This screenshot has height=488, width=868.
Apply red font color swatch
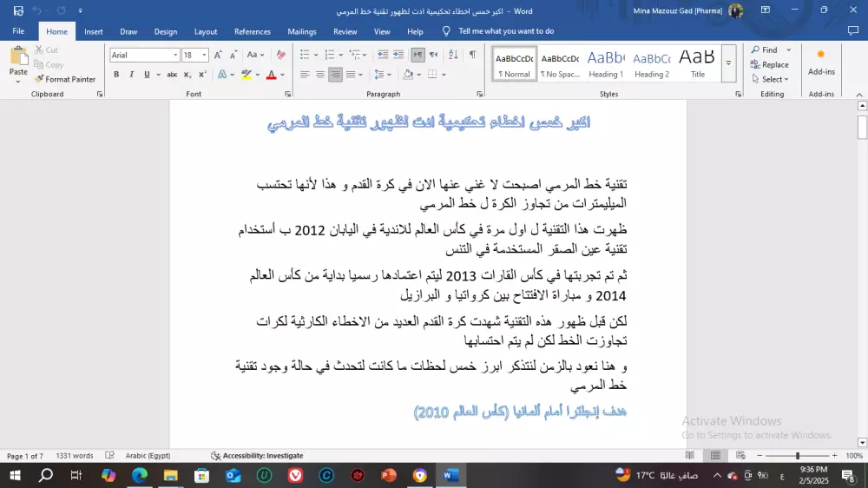[271, 74]
